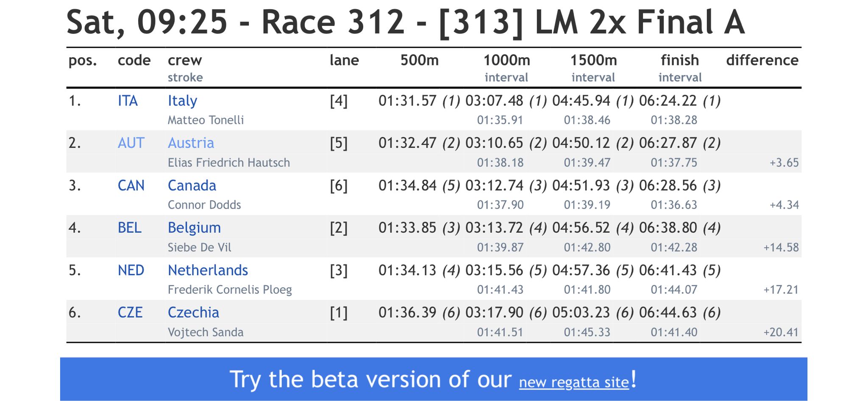Click stroke name Matteo Tonelli
This screenshot has height=401, width=868.
pyautogui.click(x=206, y=120)
